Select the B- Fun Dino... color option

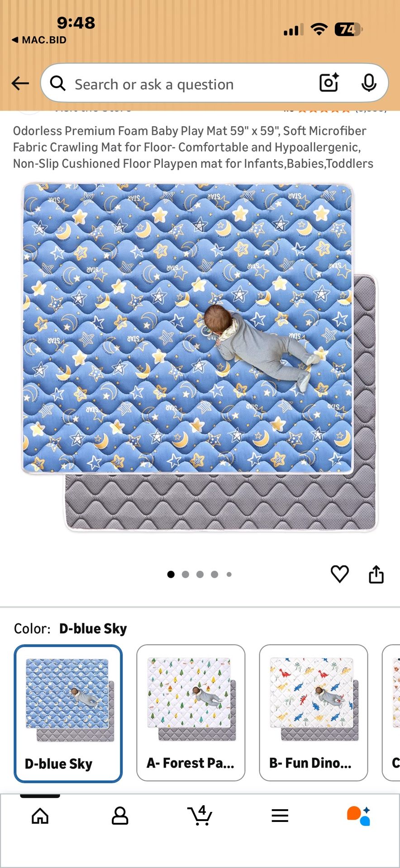pos(314,713)
